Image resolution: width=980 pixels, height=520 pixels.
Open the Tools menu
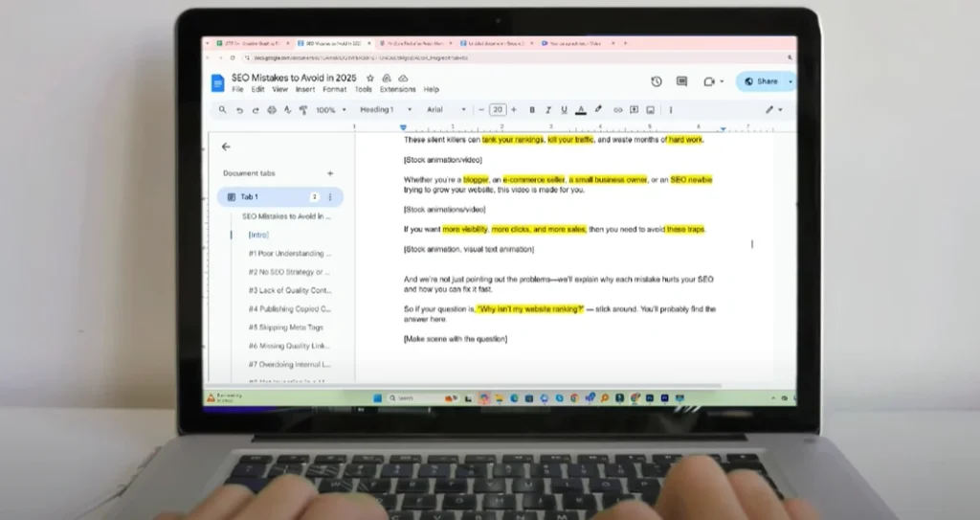[x=363, y=89]
